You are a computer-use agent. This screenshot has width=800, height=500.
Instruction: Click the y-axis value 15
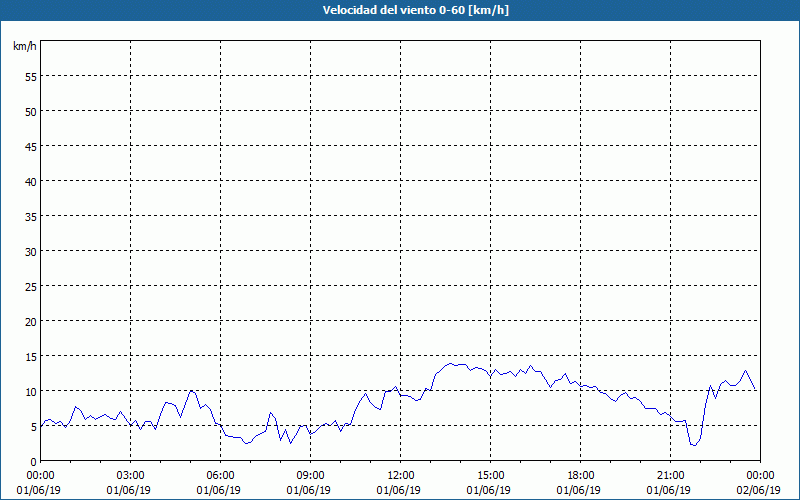pos(31,357)
